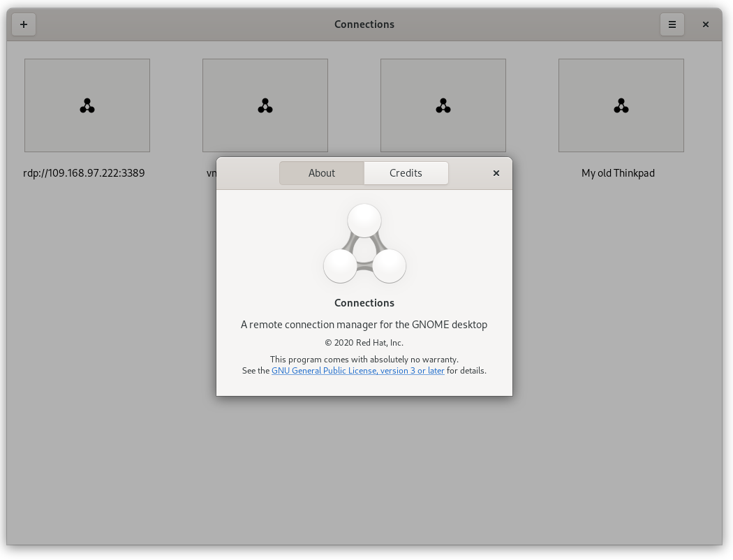Select the My old Thinkpad label
733x560 pixels.
click(618, 172)
